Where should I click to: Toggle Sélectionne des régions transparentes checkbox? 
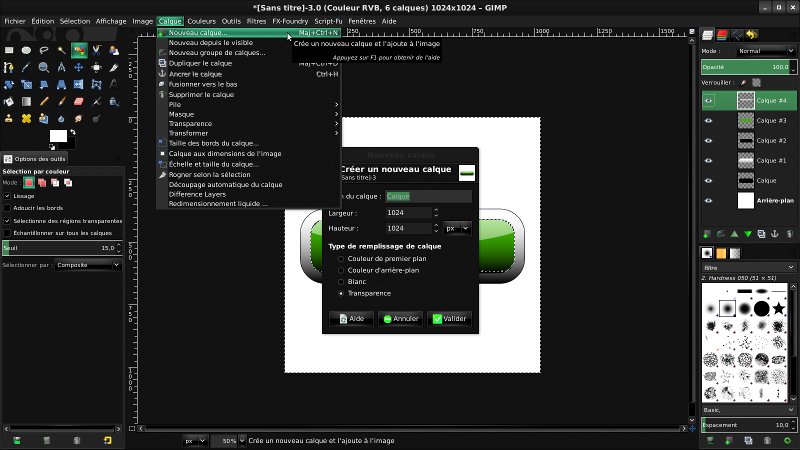(7, 221)
